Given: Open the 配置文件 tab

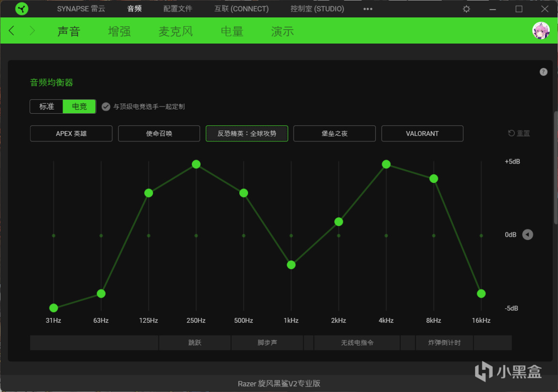Looking at the screenshot, I should pyautogui.click(x=178, y=9).
